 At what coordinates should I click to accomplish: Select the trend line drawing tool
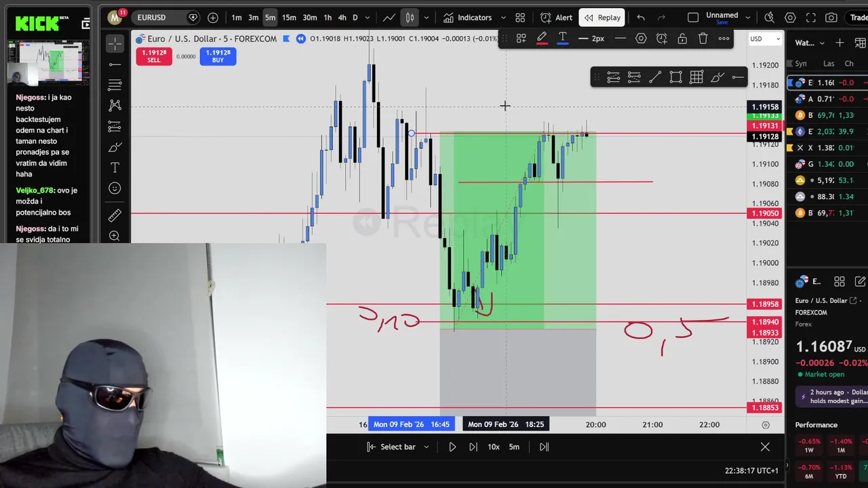pos(115,64)
